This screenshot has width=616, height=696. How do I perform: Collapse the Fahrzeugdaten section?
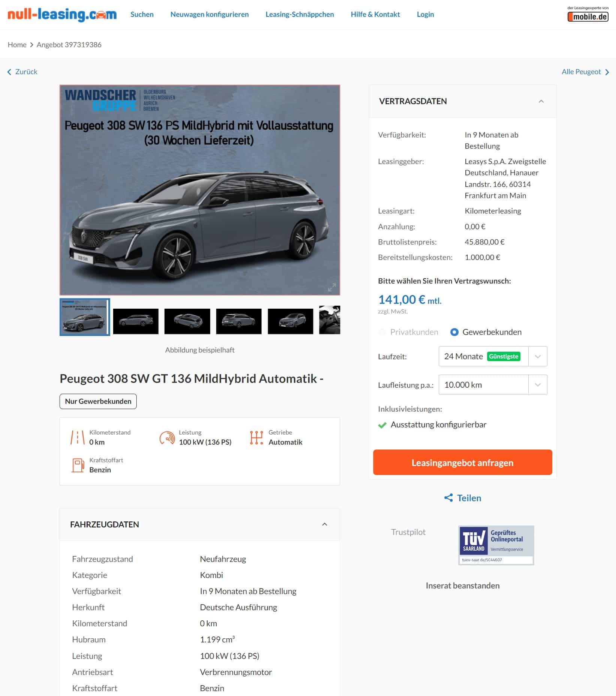tap(324, 524)
